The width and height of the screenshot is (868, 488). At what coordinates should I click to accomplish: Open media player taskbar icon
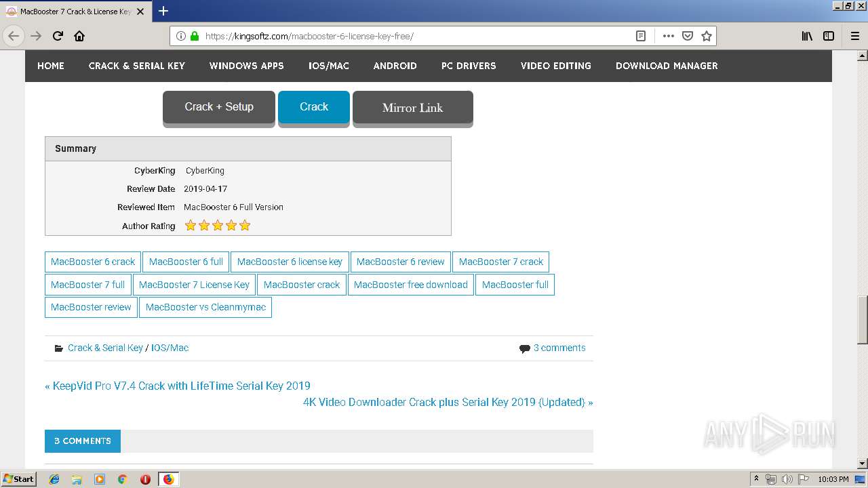100,479
